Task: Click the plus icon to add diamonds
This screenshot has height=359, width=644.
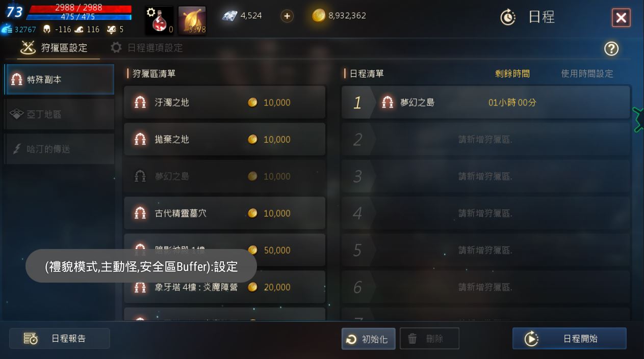Action: pos(287,16)
